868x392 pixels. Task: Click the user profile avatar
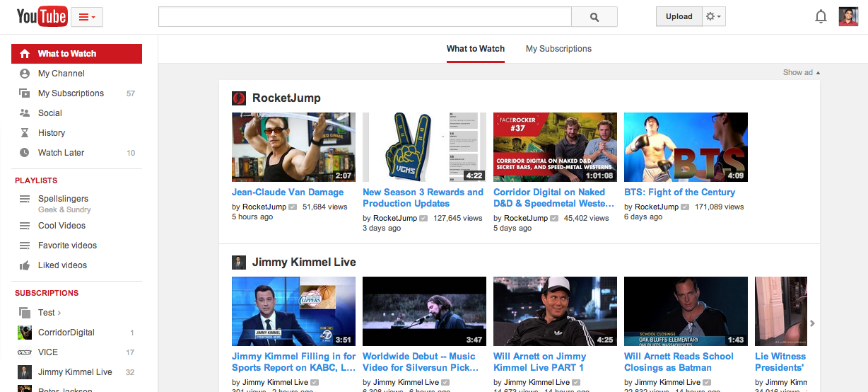tap(848, 16)
